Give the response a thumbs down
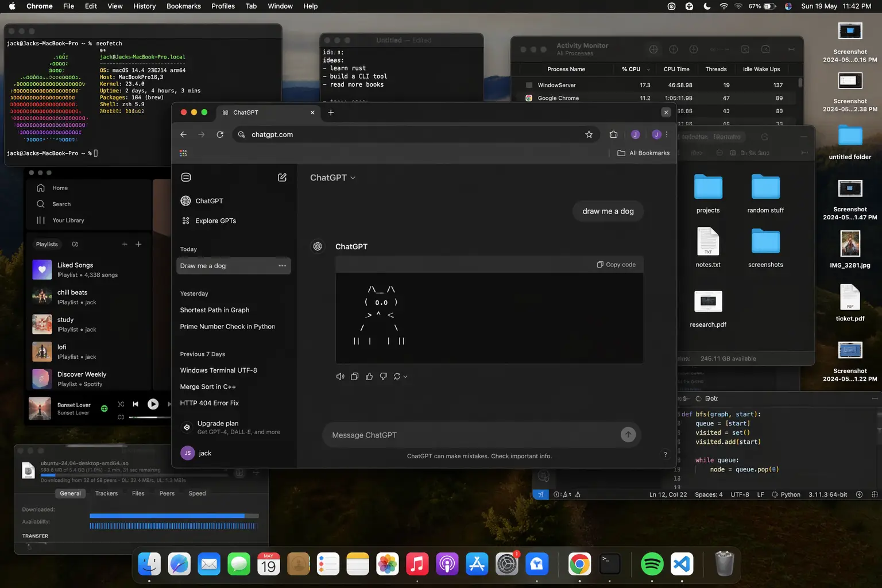The width and height of the screenshot is (882, 588). [384, 377]
